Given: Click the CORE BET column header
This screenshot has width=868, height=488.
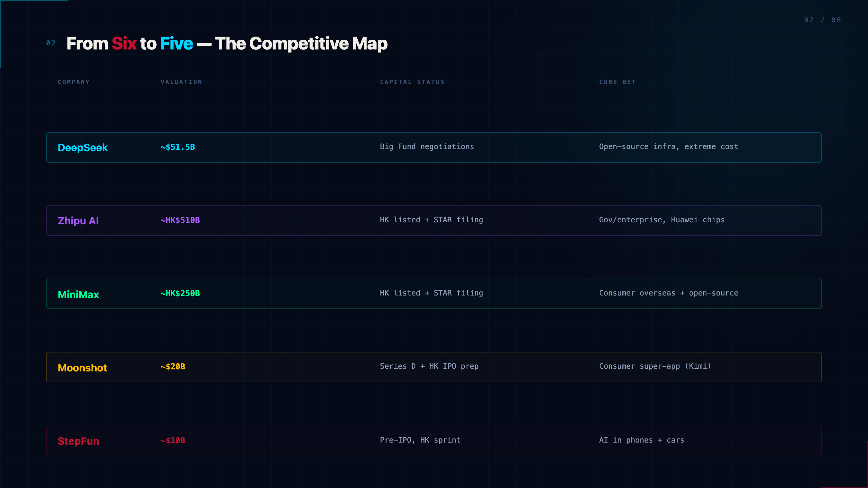Looking at the screenshot, I should [617, 82].
